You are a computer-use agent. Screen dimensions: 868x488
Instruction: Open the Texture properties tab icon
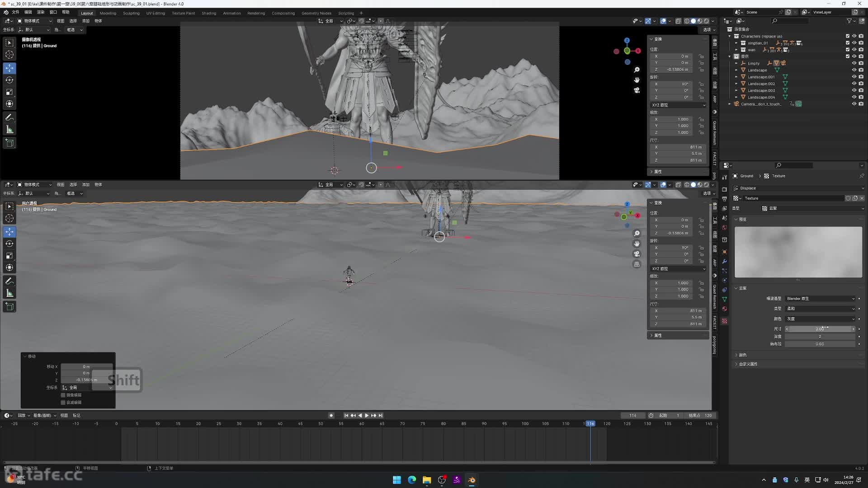tap(724, 321)
